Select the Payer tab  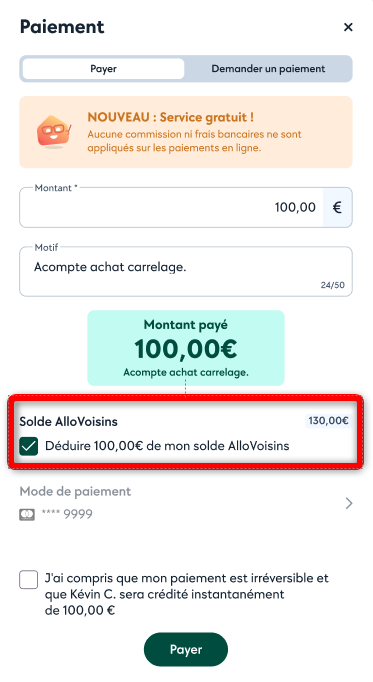click(103, 69)
